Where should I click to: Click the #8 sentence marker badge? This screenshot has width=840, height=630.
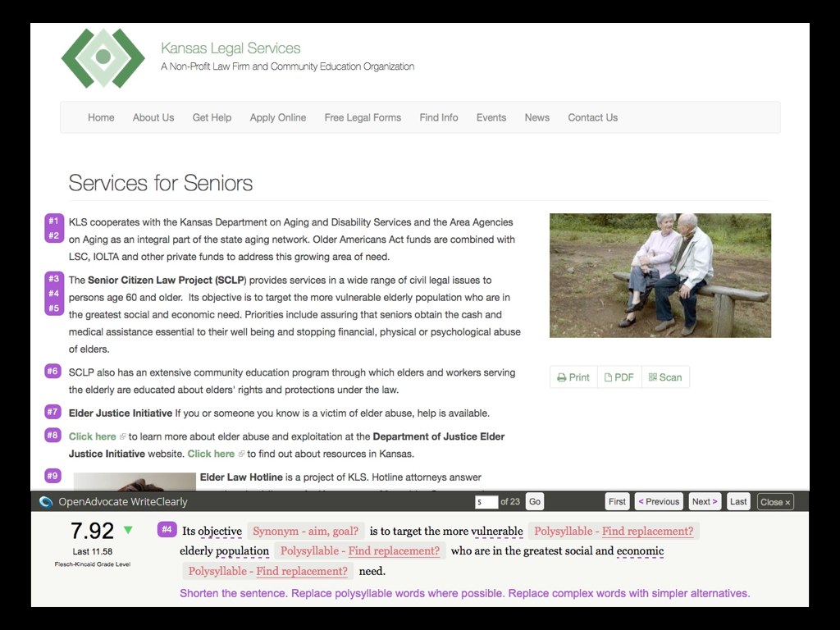(53, 436)
